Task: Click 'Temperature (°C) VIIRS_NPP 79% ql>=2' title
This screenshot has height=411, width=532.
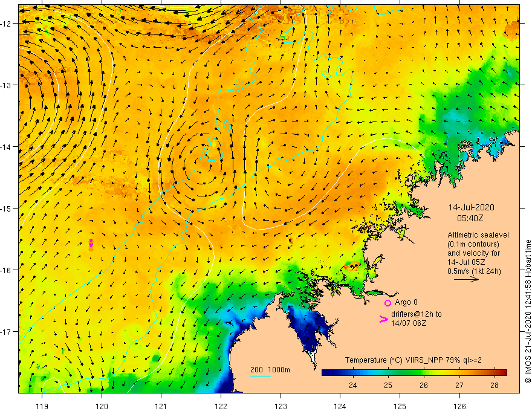Action: (x=414, y=360)
